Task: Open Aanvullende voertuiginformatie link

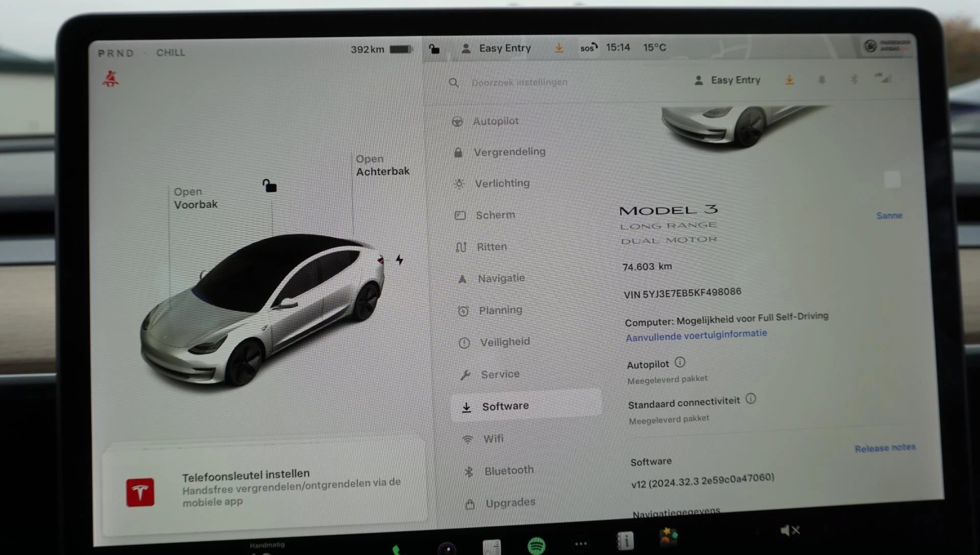Action: pyautogui.click(x=696, y=335)
